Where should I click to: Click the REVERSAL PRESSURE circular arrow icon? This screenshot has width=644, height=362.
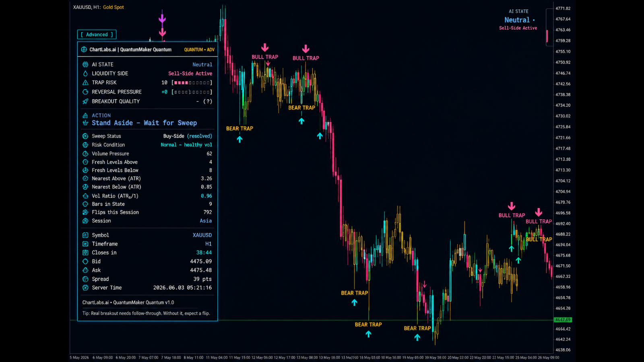[85, 92]
